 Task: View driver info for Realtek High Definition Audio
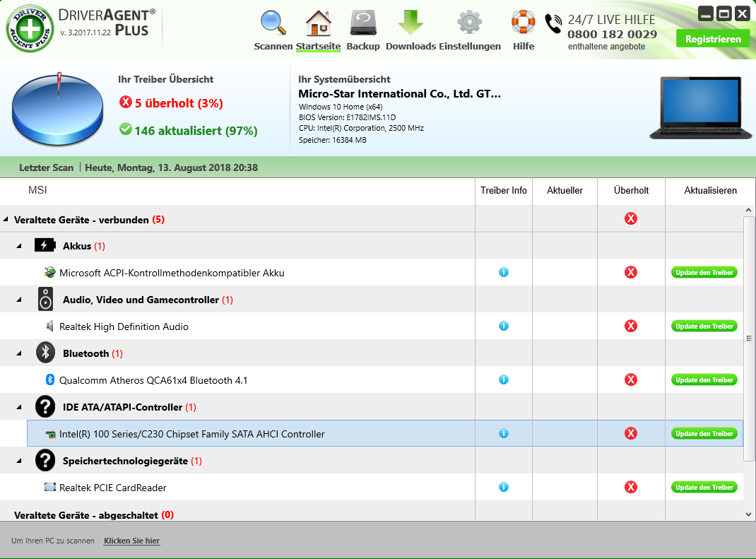(x=503, y=326)
